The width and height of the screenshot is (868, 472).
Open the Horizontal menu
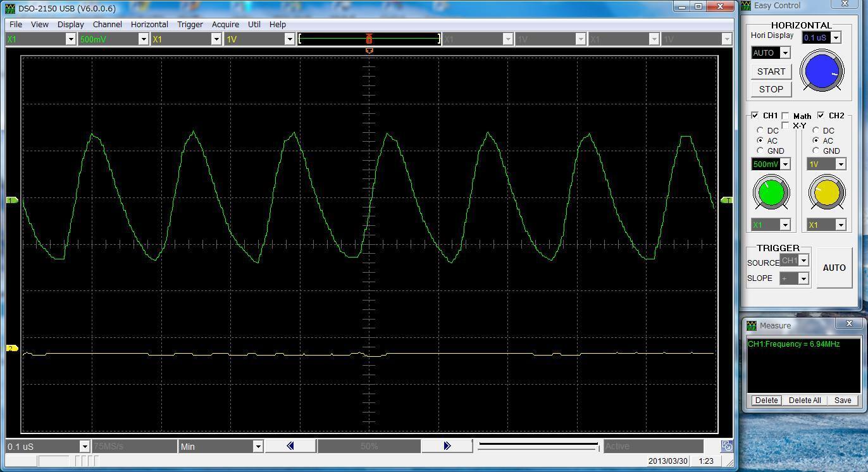(149, 24)
